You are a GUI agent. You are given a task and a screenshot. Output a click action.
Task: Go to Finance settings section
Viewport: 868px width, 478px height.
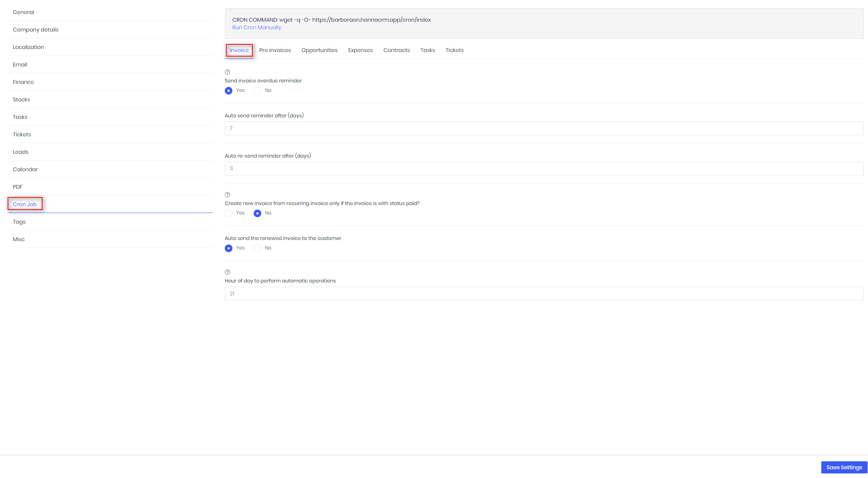[x=23, y=82]
